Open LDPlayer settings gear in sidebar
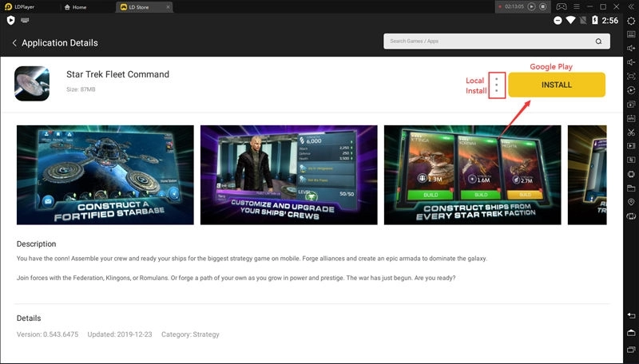This screenshot has height=364, width=639. (x=631, y=22)
